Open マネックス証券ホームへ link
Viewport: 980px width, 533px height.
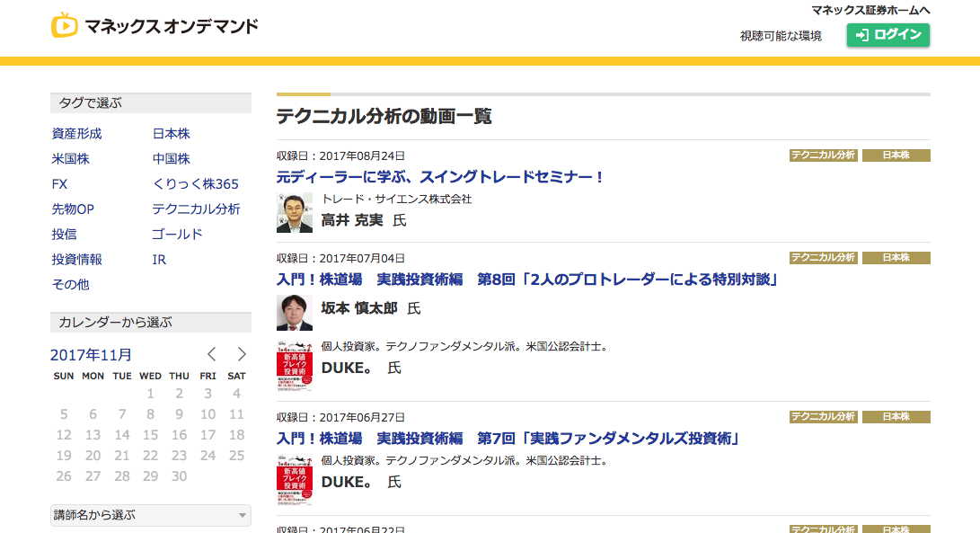pyautogui.click(x=870, y=10)
